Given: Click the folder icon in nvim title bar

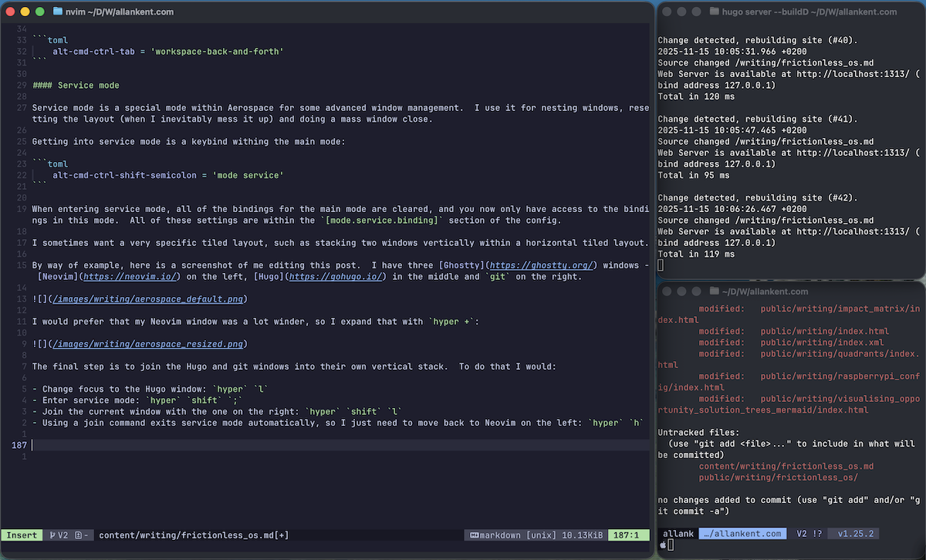Looking at the screenshot, I should (x=59, y=12).
